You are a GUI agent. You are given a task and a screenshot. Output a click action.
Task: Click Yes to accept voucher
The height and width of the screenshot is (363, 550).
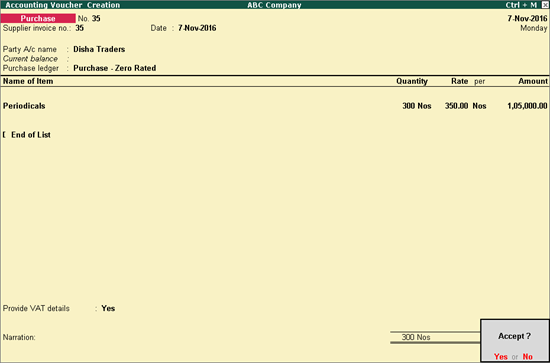(x=501, y=357)
